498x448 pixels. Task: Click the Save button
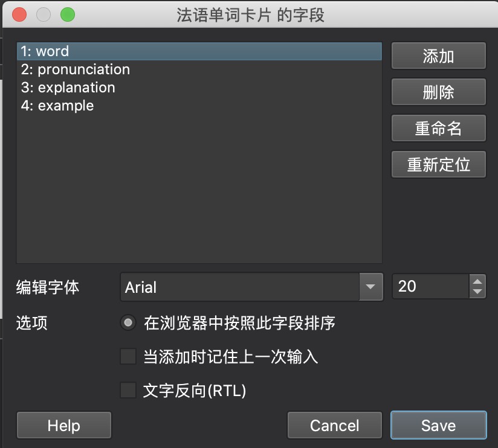click(438, 425)
